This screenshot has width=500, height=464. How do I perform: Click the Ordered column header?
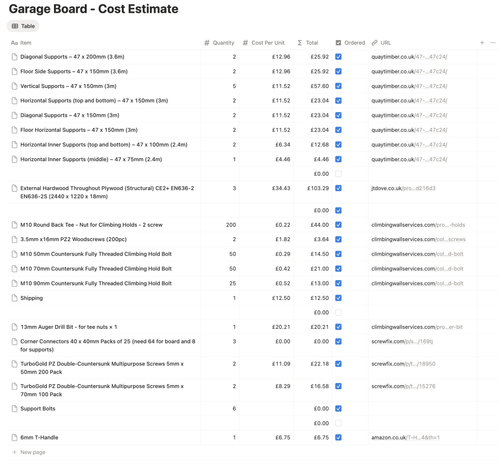tap(350, 43)
